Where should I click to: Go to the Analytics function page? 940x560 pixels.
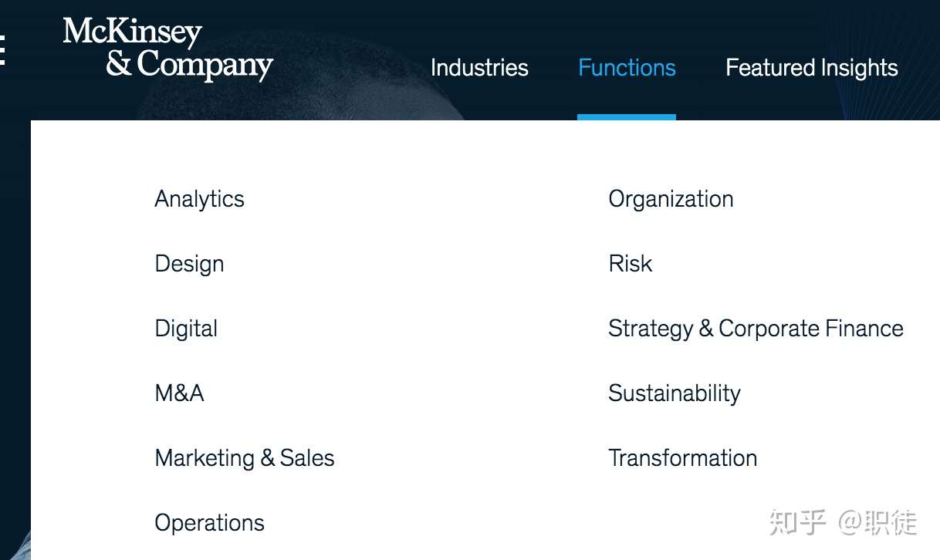click(199, 199)
